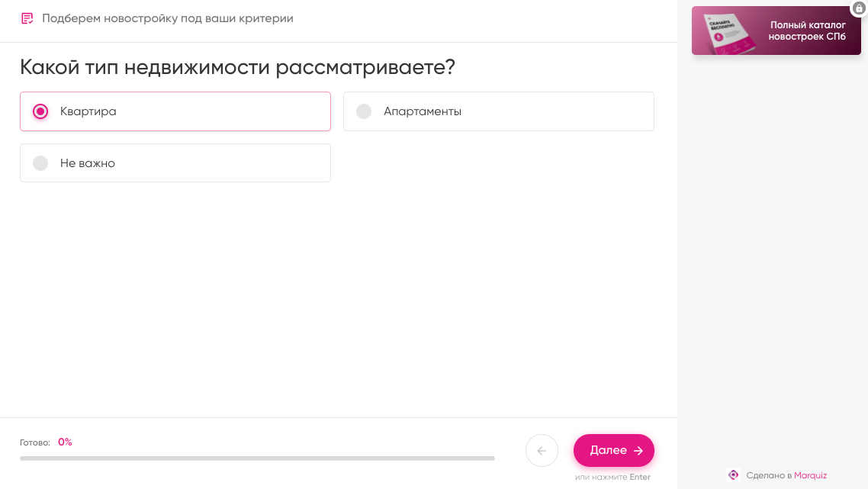This screenshot has width=868, height=489.
Task: Click the lock icon on the catalog banner
Action: click(x=860, y=8)
